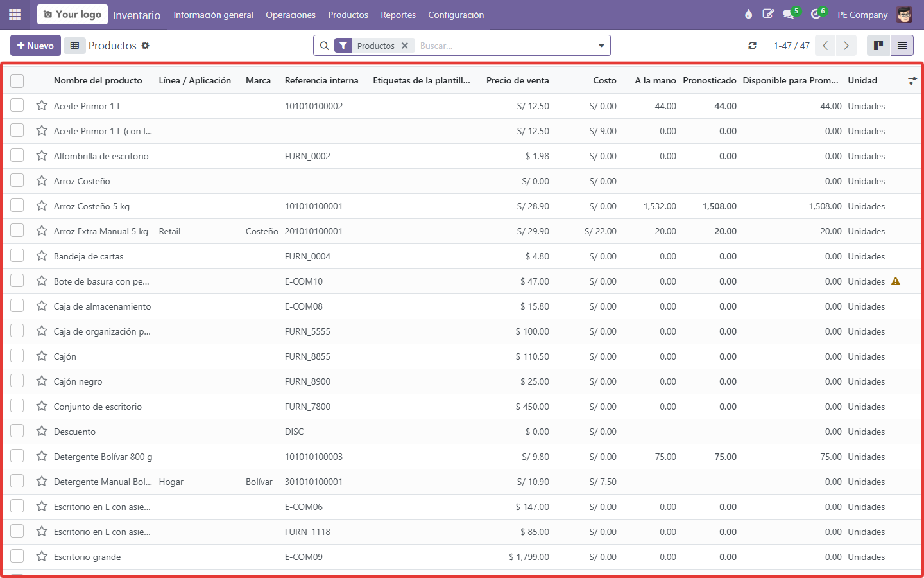Open the Operaciones menu
The image size is (924, 578).
(291, 15)
